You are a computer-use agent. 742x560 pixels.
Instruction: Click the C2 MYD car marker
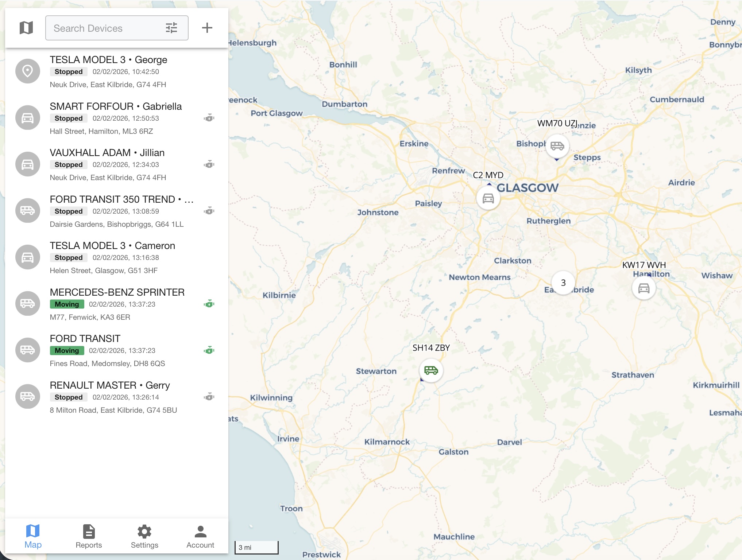[x=488, y=199]
